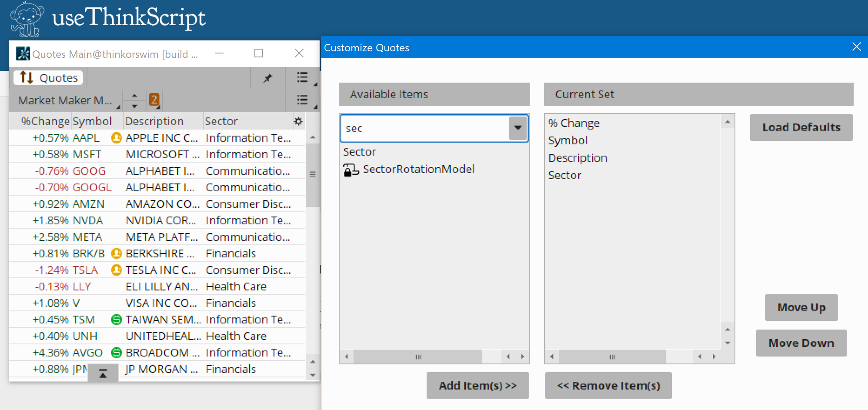Select the GOOGL symbol cell
The image size is (868, 410).
tap(92, 187)
